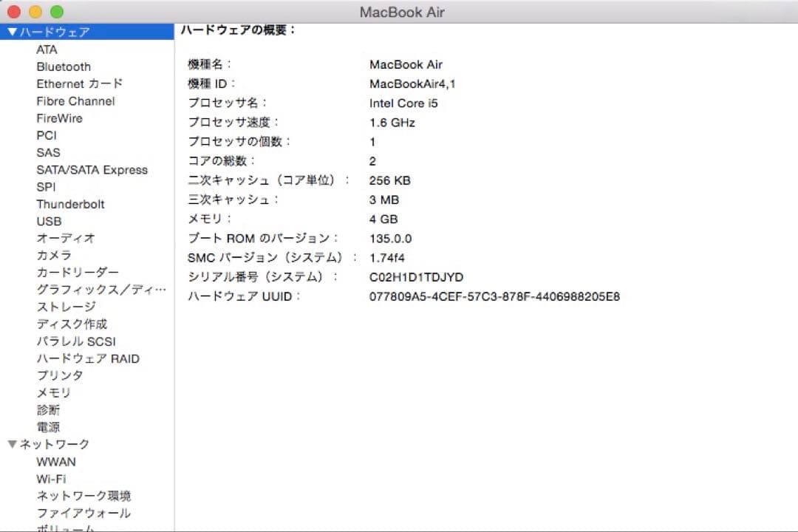The height and width of the screenshot is (532, 798).
Task: Click the プロセッサの個数 label
Action: [x=238, y=142]
